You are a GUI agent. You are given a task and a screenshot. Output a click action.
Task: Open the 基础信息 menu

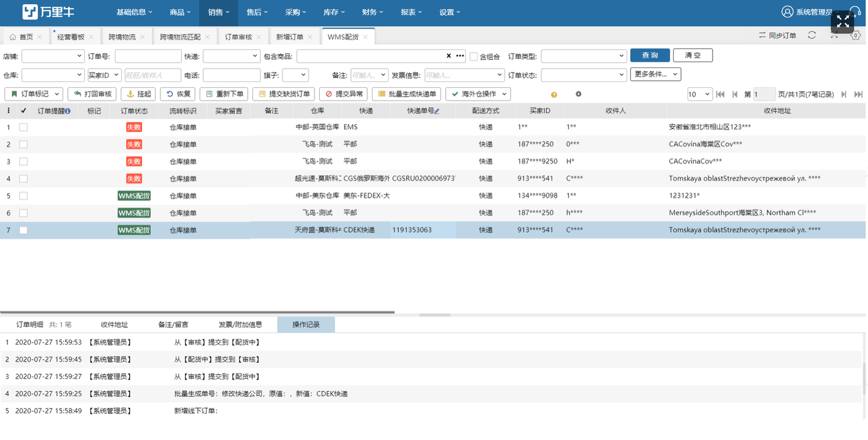135,12
